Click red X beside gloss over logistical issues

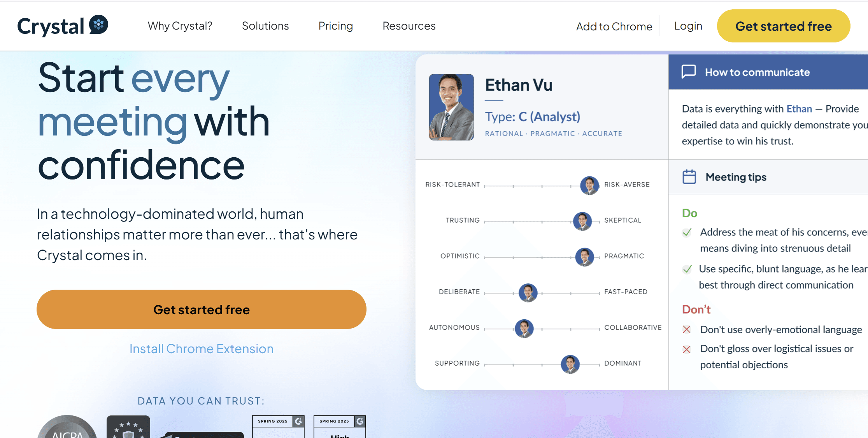tap(687, 349)
